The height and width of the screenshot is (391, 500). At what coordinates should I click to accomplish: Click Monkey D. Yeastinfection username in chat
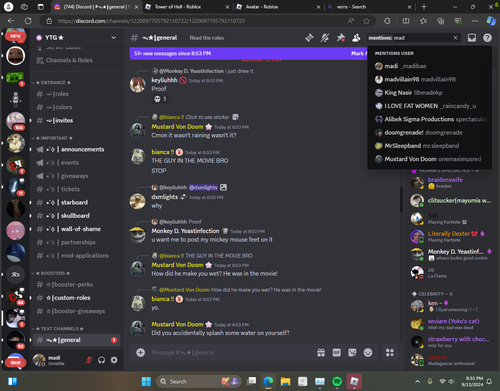coord(185,231)
